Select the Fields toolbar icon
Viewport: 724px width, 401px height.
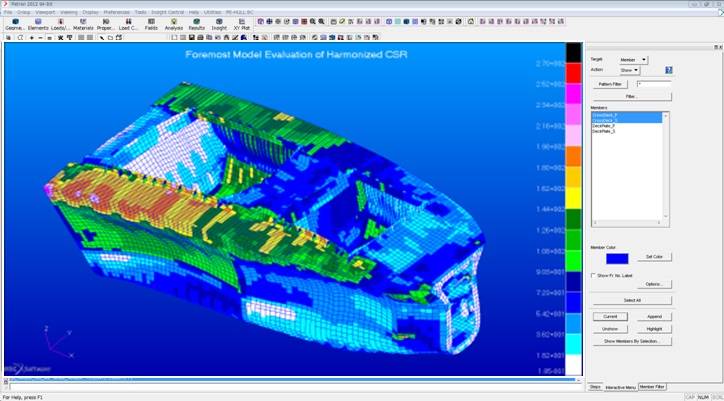coord(151,22)
